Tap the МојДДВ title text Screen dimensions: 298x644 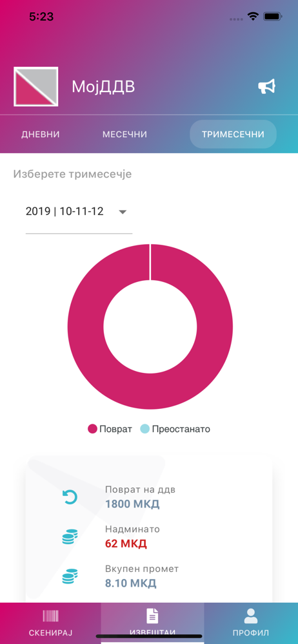pyautogui.click(x=103, y=87)
